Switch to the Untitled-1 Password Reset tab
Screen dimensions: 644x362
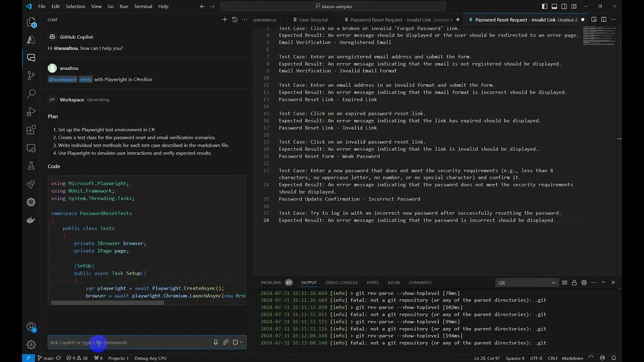400,20
